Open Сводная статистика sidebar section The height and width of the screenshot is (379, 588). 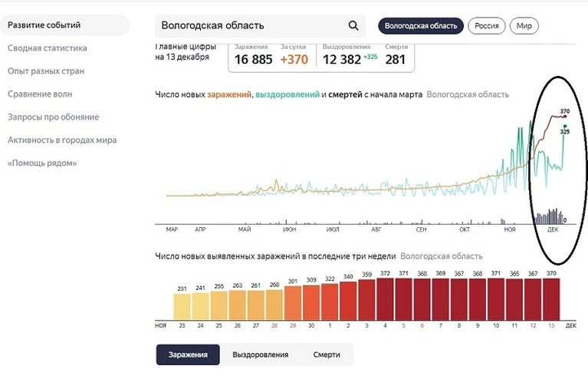pos(48,48)
